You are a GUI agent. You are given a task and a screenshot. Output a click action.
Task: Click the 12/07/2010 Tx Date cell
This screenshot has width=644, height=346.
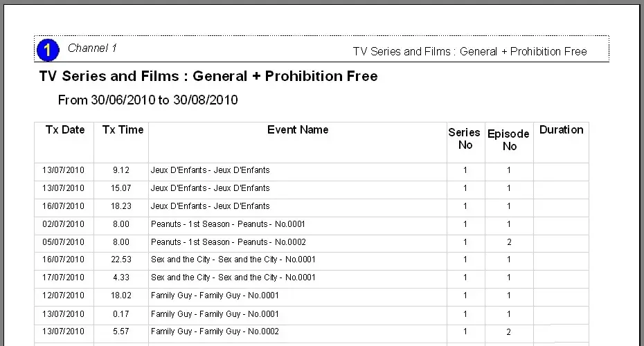click(63, 295)
